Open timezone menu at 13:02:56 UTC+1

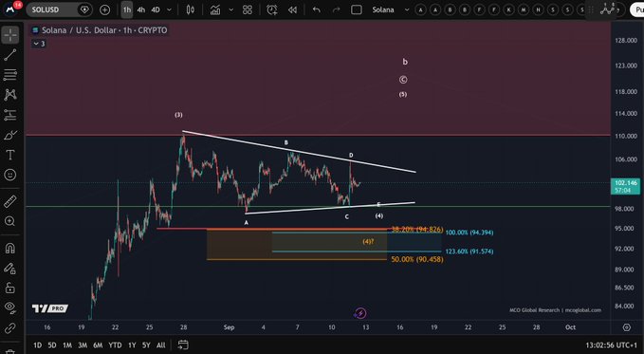tap(613, 345)
